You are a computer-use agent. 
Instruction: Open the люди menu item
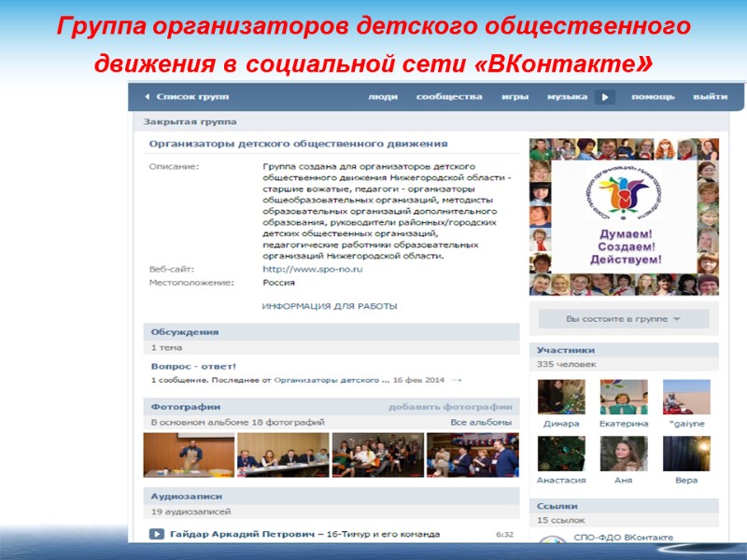tap(383, 97)
